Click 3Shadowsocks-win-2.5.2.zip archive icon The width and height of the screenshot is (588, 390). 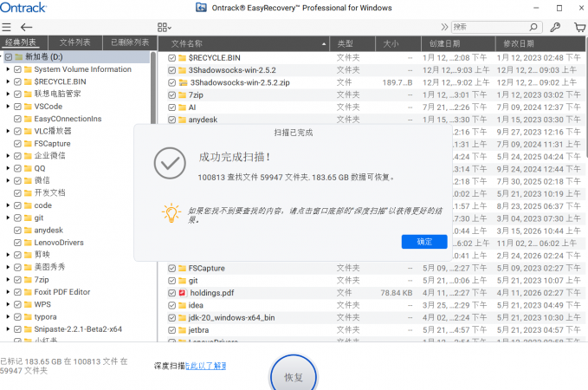183,82
